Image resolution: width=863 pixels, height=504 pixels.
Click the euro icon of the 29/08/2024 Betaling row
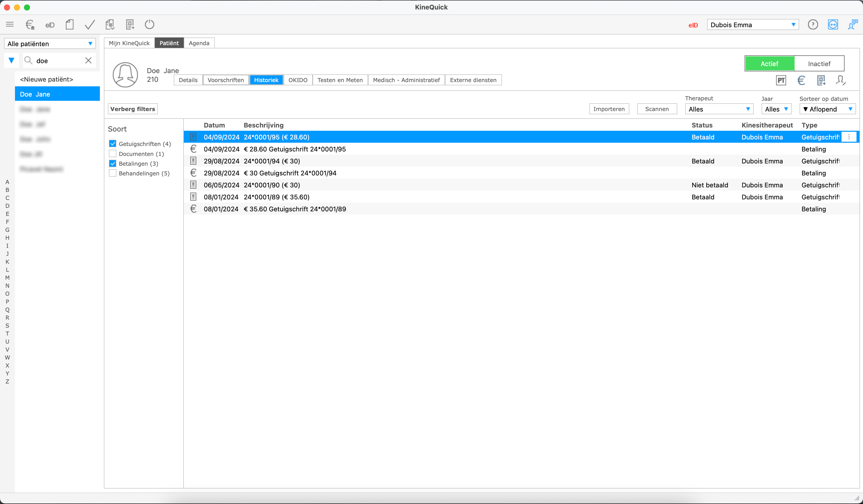tap(193, 173)
